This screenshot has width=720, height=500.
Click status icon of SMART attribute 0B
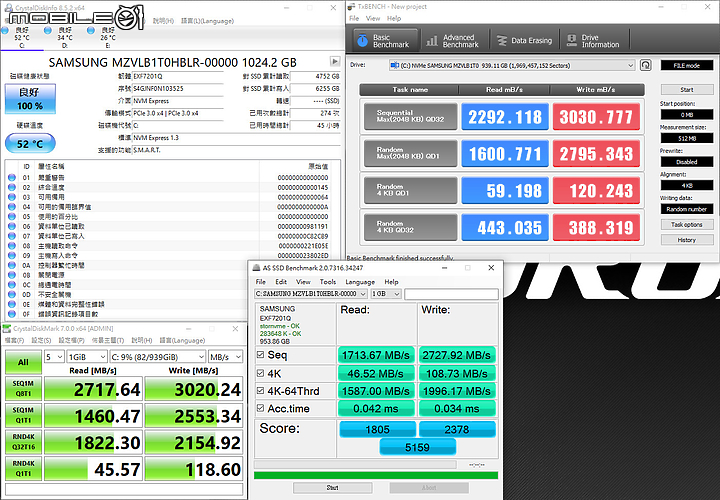click(x=12, y=275)
